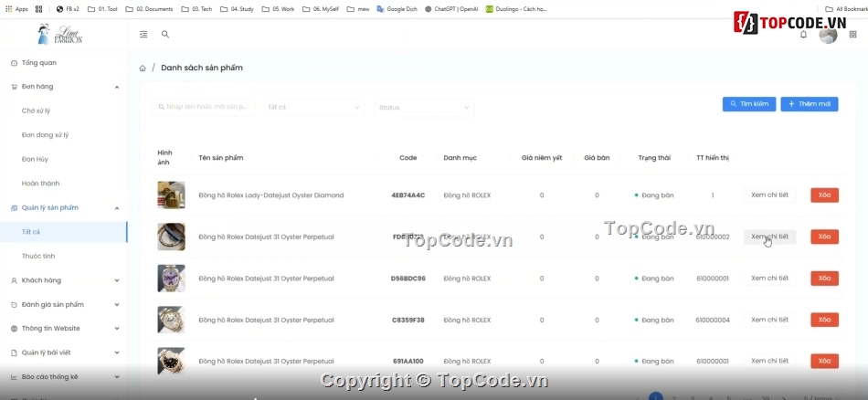Select Tất cả under product management
This screenshot has height=400, width=868.
coord(63,232)
